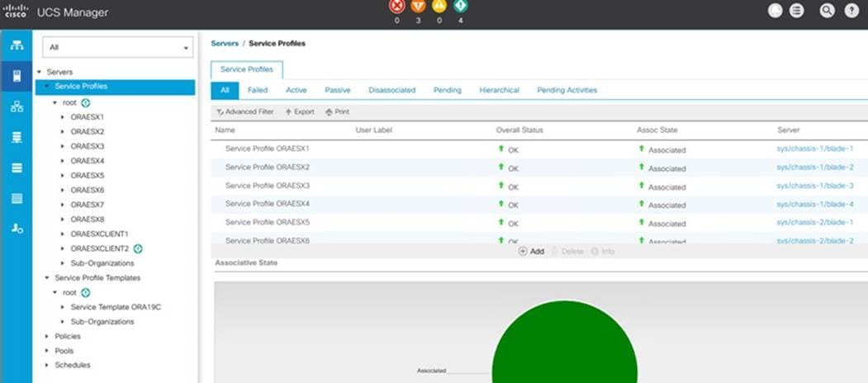Click the Cisco logo
Screen dimensions: 868x383
point(16,11)
